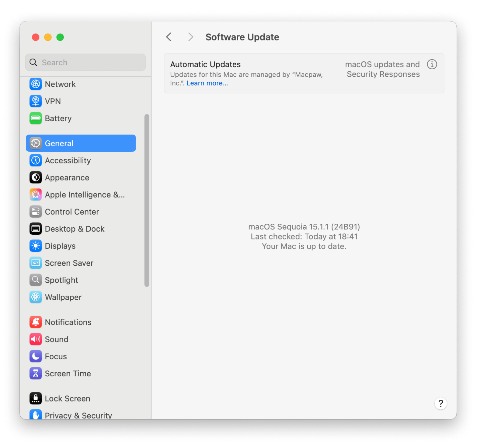Minimize window with the yellow button
The width and height of the screenshot is (477, 448).
pyautogui.click(x=48, y=37)
